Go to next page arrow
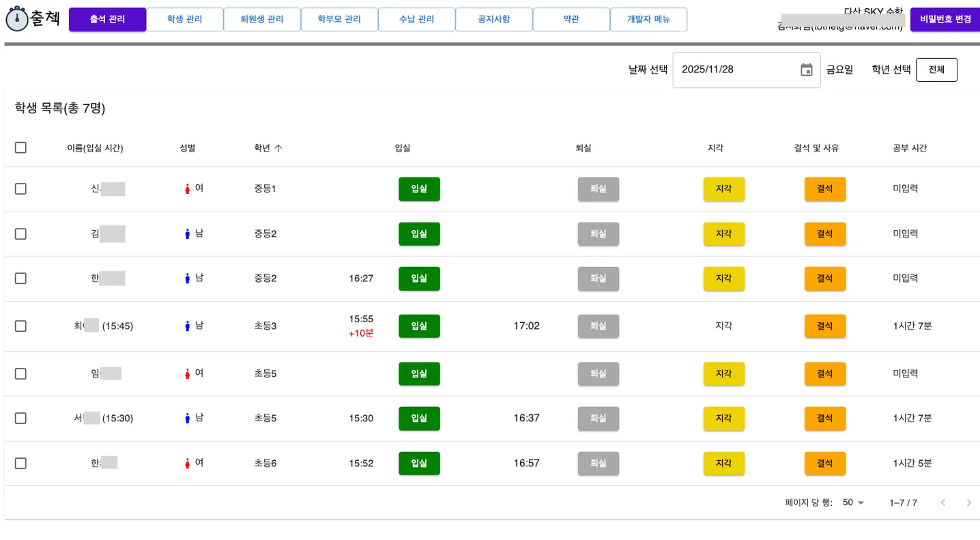This screenshot has width=980, height=540. click(968, 502)
